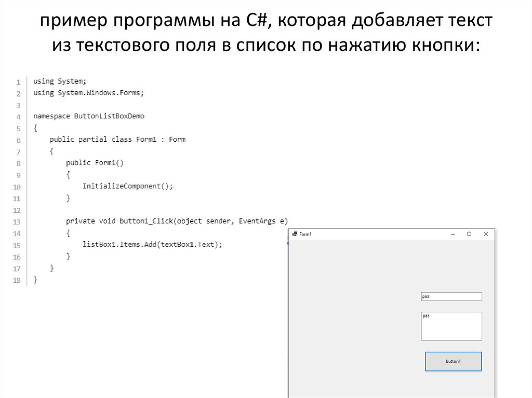This screenshot has height=398, width=532.
Task: Click the Form1 title bar text
Action: [305, 234]
